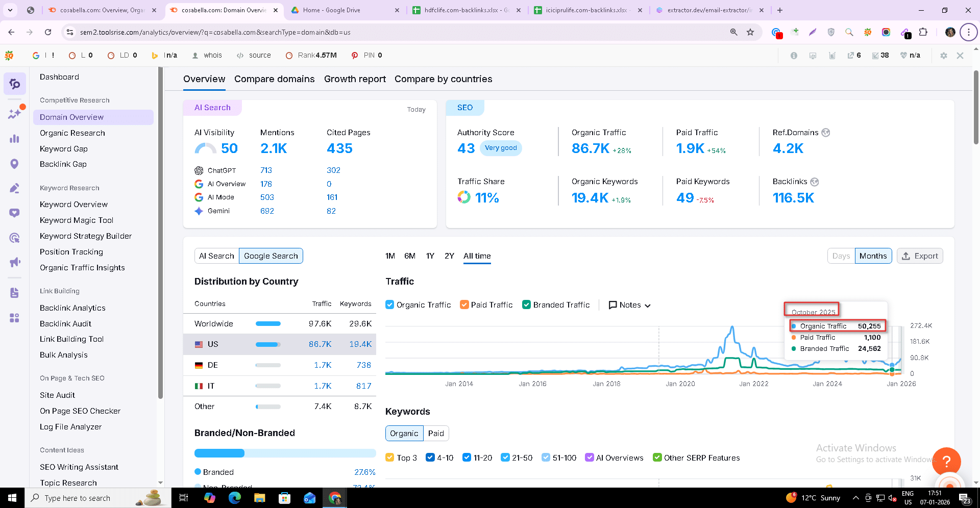Screen dimensions: 980x508
Task: Open Backlink Analytics in sidebar
Action: tap(72, 308)
